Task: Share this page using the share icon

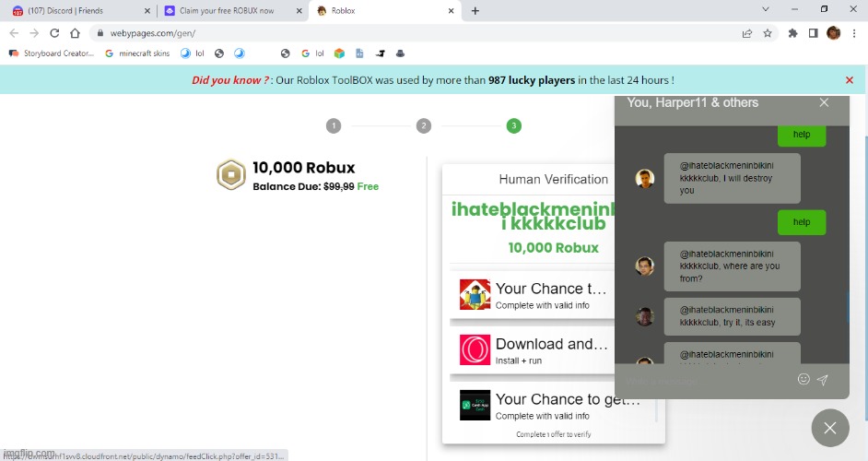Action: coord(747,33)
